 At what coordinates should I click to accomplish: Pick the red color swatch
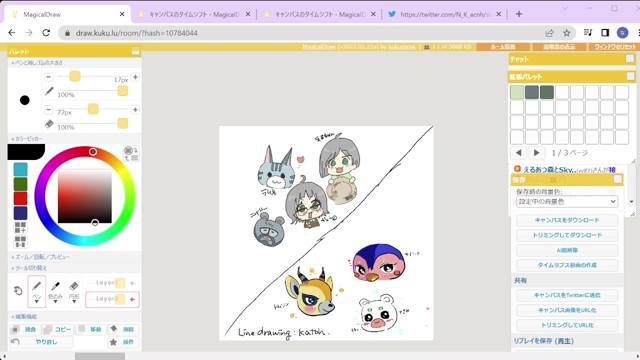click(20, 198)
